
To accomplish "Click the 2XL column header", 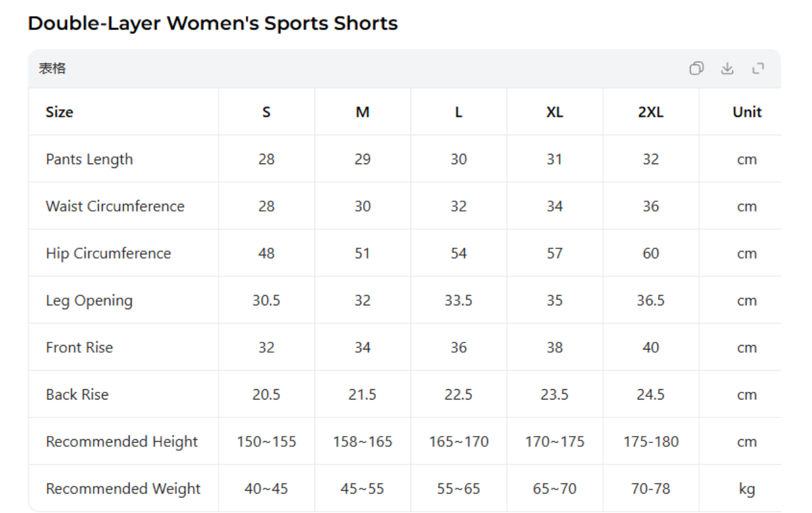I will pyautogui.click(x=650, y=112).
